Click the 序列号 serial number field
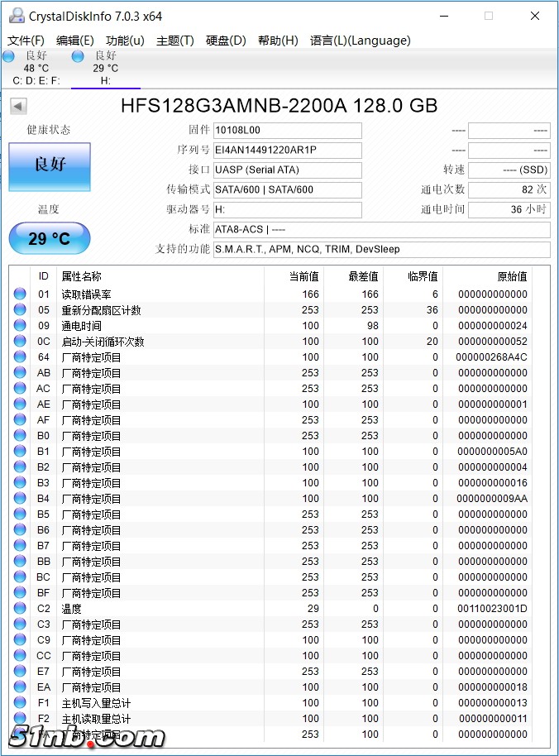The image size is (559, 756). pyautogui.click(x=287, y=151)
